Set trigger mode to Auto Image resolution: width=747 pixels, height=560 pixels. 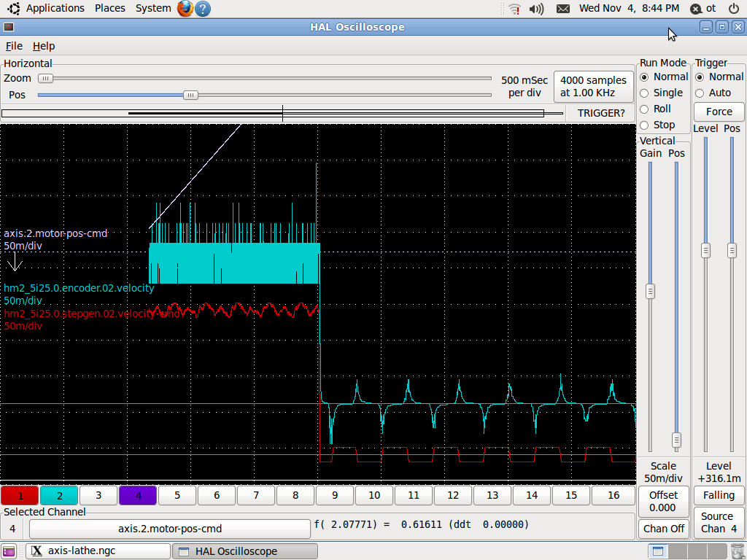pyautogui.click(x=700, y=93)
